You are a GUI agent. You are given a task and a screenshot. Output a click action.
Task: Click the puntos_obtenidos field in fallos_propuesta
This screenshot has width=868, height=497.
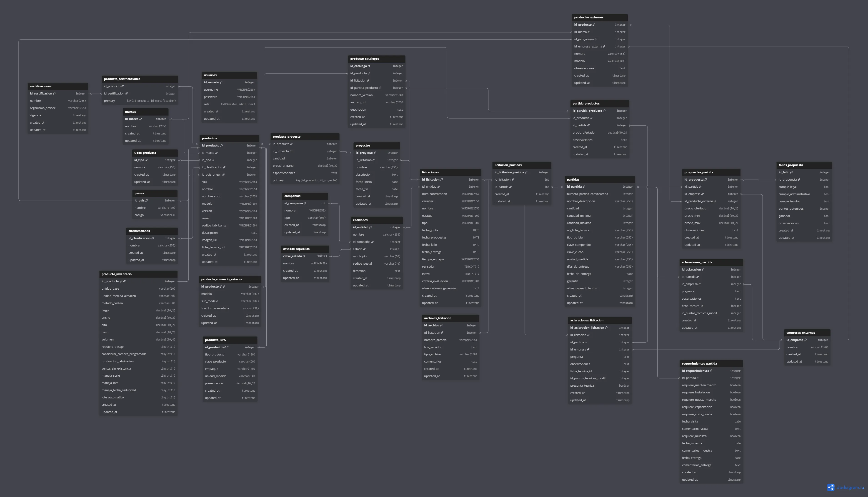click(x=805, y=209)
